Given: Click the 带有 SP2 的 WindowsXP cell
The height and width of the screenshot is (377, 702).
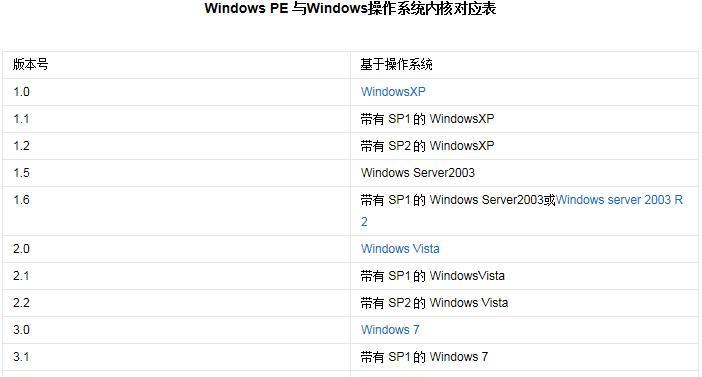Looking at the screenshot, I should pyautogui.click(x=524, y=146).
